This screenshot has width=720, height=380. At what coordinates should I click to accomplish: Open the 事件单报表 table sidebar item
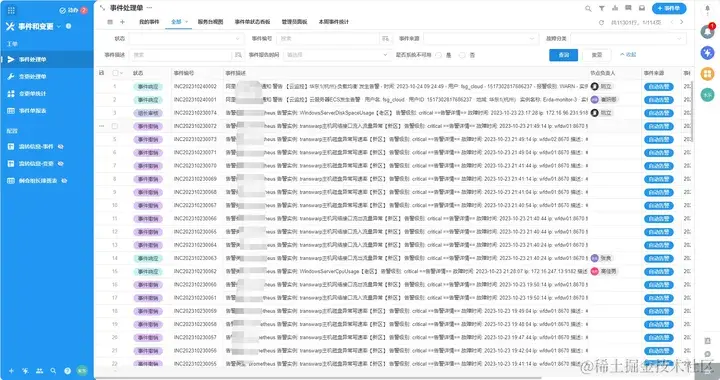[47, 111]
